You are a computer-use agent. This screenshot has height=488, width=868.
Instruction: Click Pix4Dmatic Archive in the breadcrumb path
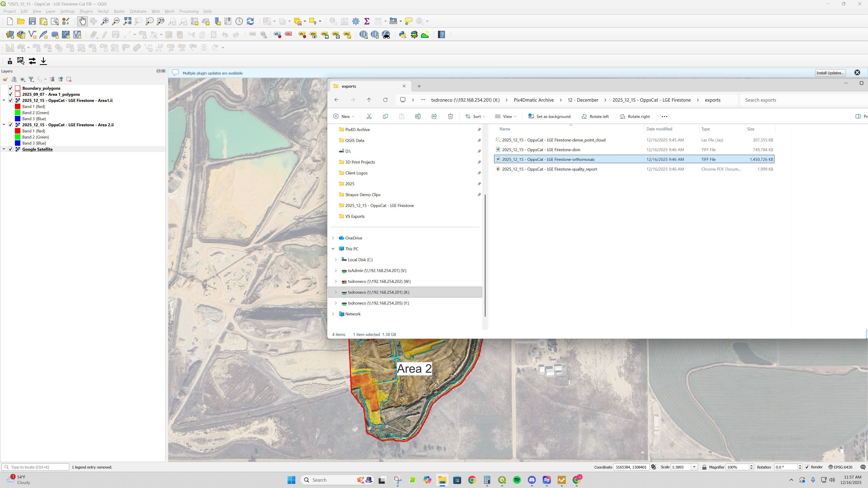tap(534, 100)
